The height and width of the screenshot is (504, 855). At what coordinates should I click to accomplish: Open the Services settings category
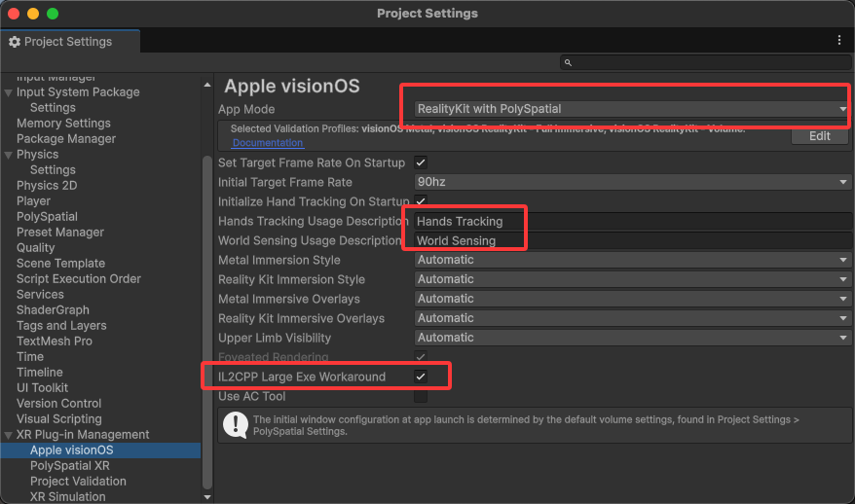tap(40, 294)
